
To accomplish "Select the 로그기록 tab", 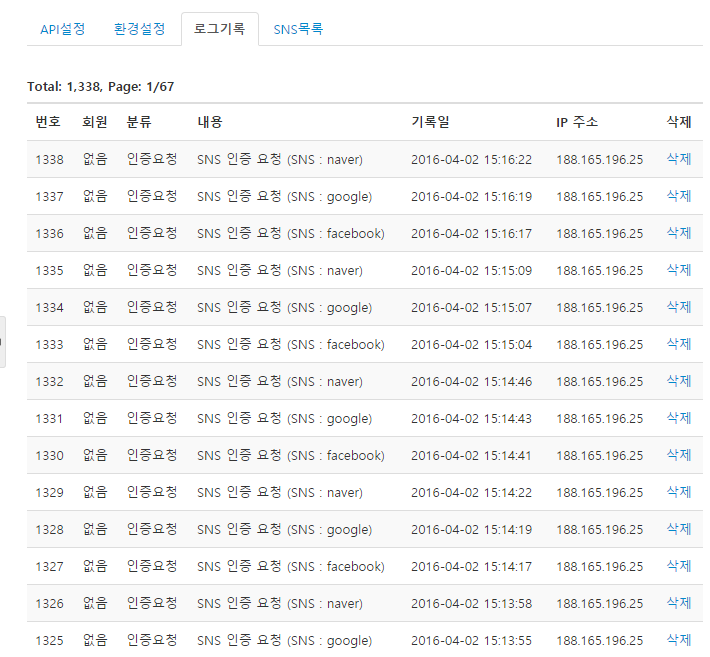I will [219, 29].
